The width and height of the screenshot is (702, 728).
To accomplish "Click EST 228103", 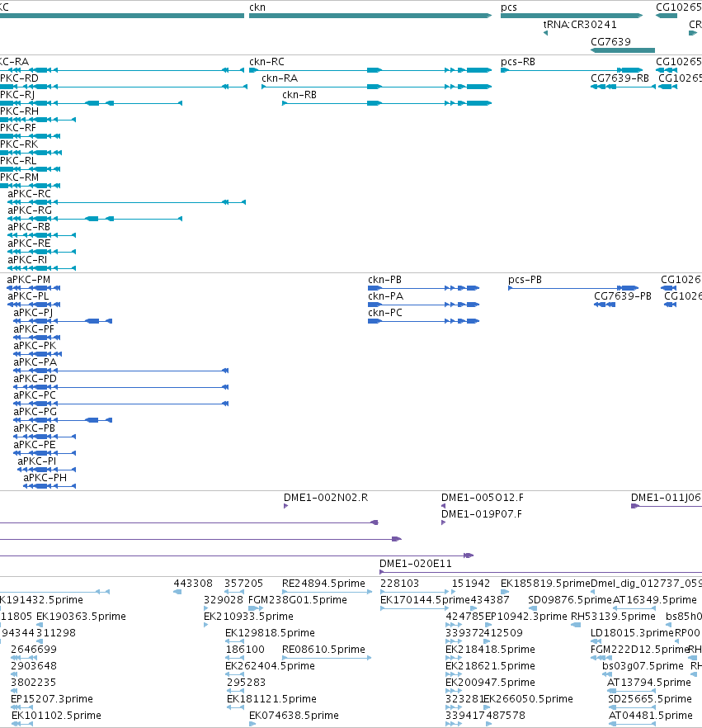I will pyautogui.click(x=415, y=592).
